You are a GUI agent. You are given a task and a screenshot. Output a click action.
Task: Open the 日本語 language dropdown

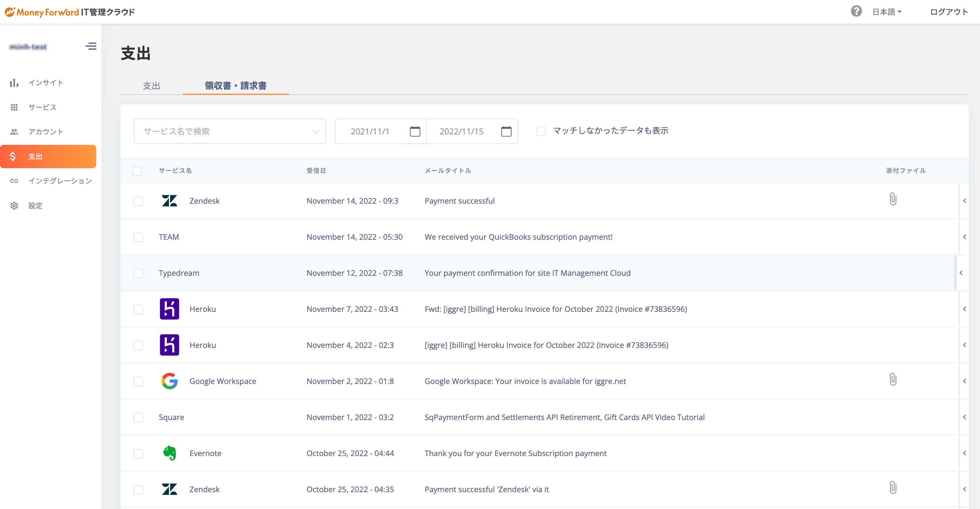[x=887, y=12]
